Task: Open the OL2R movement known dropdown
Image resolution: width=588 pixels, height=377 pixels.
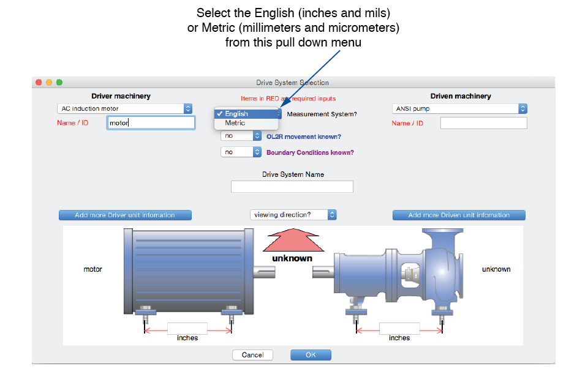Action: [241, 136]
